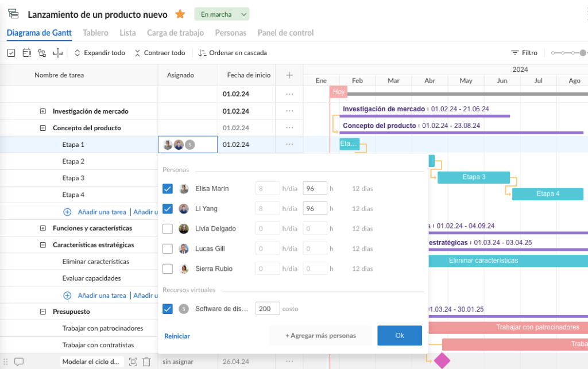Image resolution: width=588 pixels, height=369 pixels.
Task: Open the comment bubble at bottom left
Action: 20,361
